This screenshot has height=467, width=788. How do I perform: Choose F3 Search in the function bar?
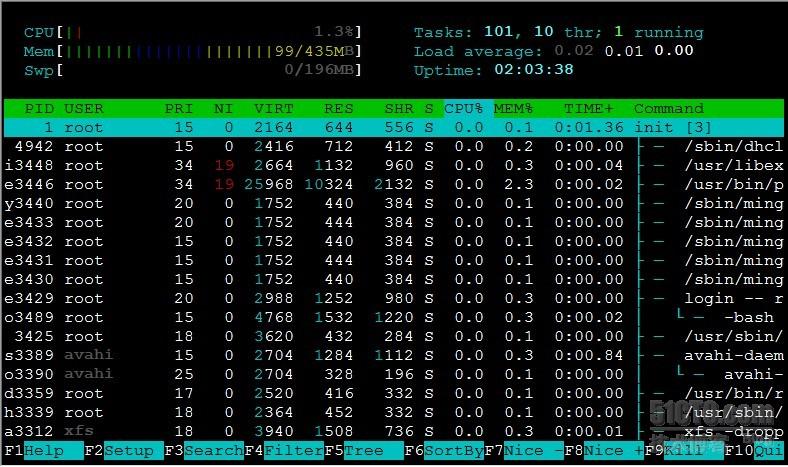coord(204,450)
